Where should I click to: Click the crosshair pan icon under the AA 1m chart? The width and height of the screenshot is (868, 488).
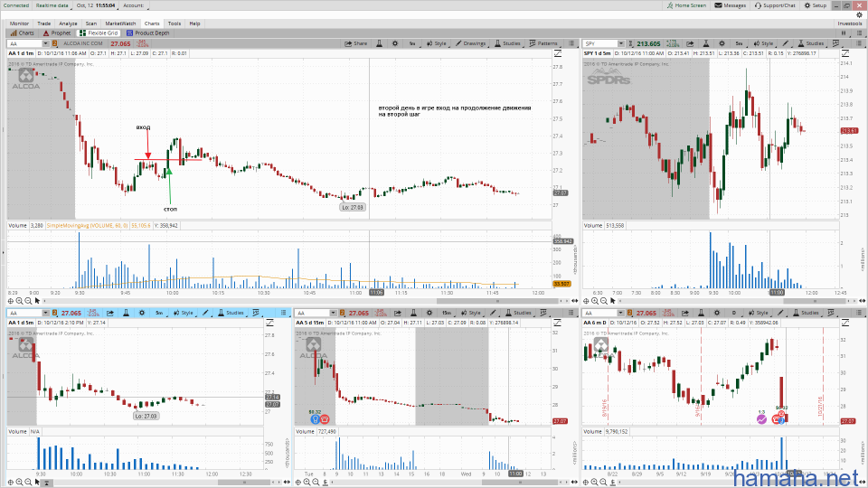[x=11, y=301]
